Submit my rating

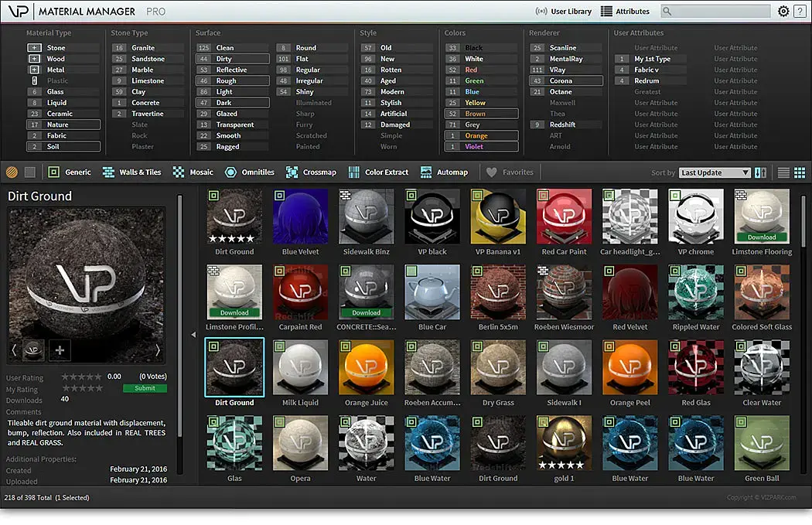point(145,388)
